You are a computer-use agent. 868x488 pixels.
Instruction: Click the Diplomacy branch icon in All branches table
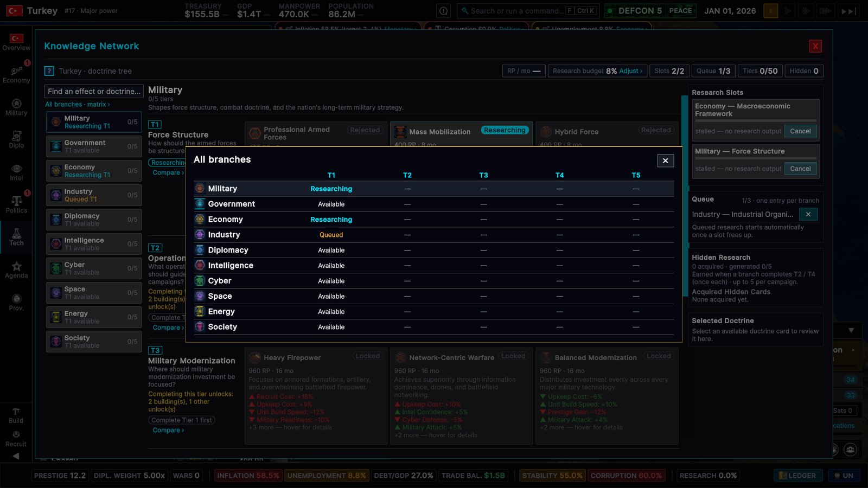point(200,250)
